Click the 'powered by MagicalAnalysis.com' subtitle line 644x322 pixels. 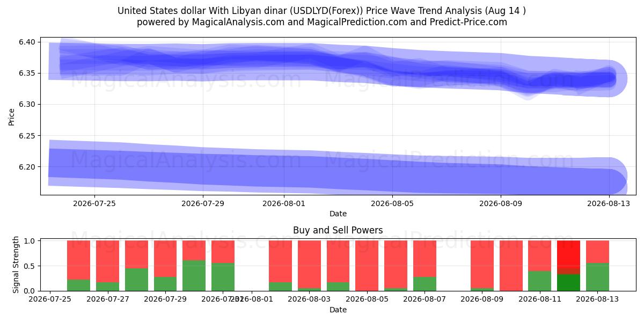[x=321, y=22]
